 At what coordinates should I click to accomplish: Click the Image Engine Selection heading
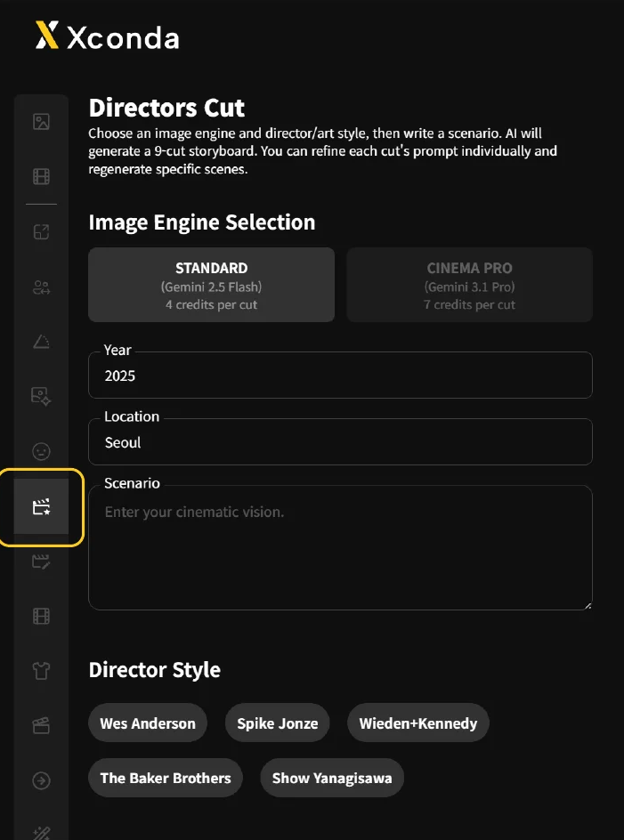click(201, 222)
